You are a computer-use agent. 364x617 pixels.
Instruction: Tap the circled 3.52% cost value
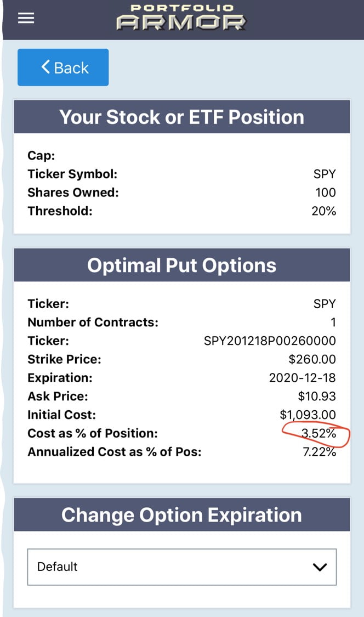(x=318, y=434)
